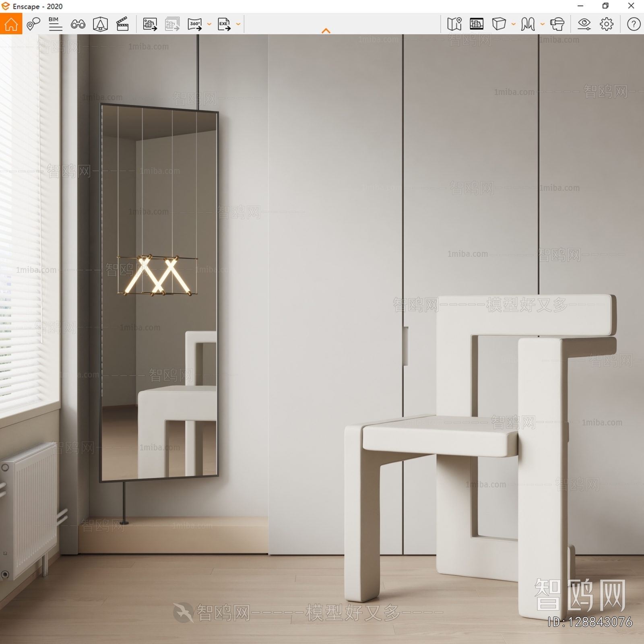Expand the EXE export dropdown arrow
The image size is (644, 644).
pos(238,24)
